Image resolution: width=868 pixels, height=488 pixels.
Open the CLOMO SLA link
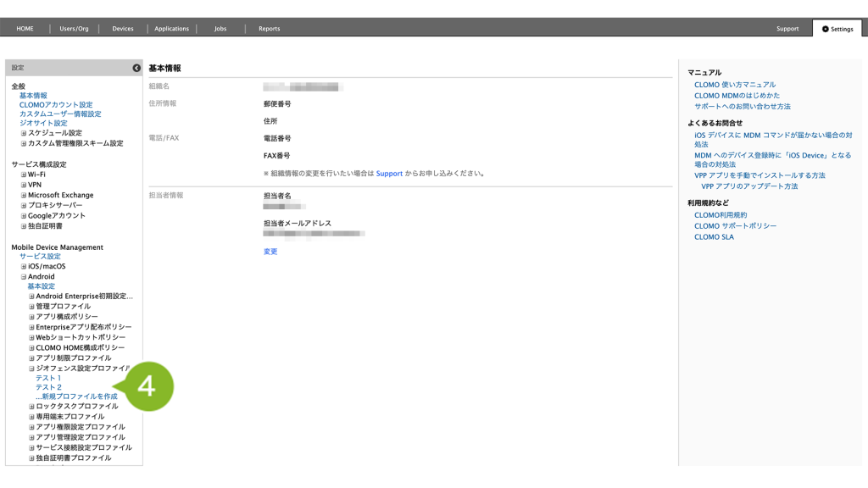coord(714,237)
